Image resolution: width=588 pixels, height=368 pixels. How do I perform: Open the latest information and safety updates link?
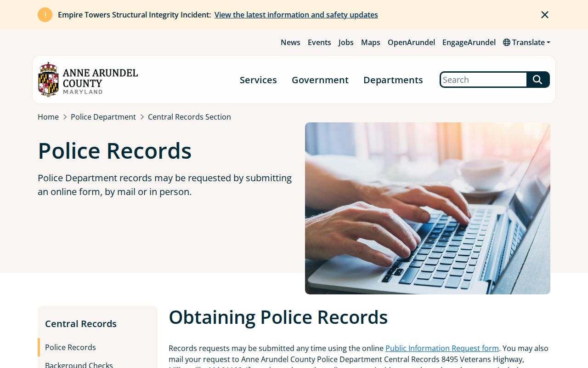coord(296,15)
